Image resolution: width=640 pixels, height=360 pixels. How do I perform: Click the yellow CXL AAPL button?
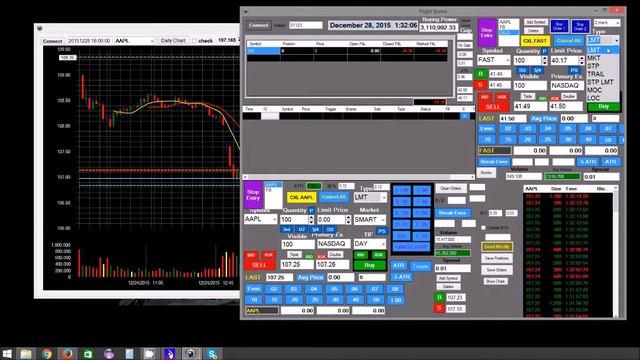(301, 197)
